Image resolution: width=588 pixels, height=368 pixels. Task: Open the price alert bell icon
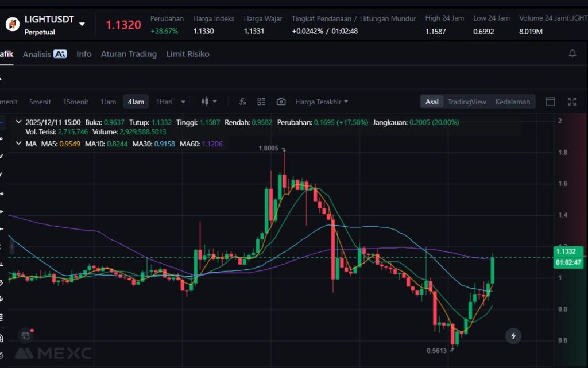click(572, 53)
